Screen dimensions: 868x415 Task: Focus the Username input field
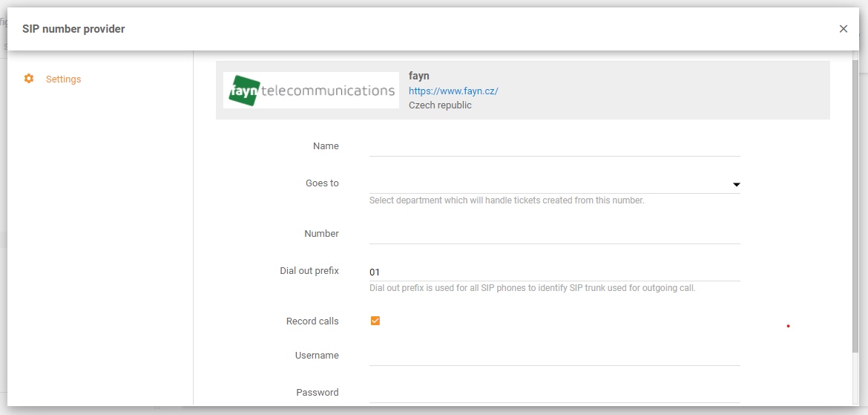pos(554,356)
